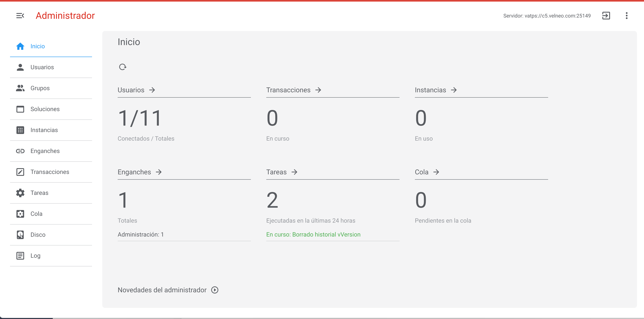Click the Disco hard drive icon in sidebar
The height and width of the screenshot is (319, 644).
[x=20, y=235]
